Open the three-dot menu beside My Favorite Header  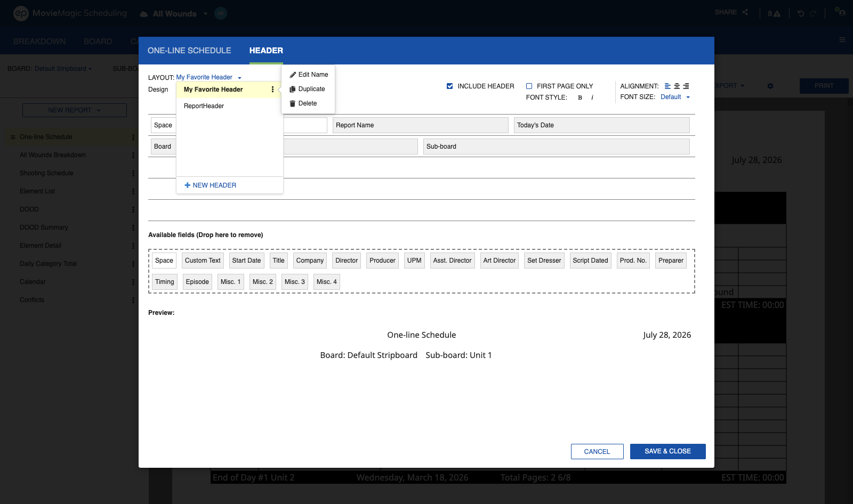tap(272, 90)
